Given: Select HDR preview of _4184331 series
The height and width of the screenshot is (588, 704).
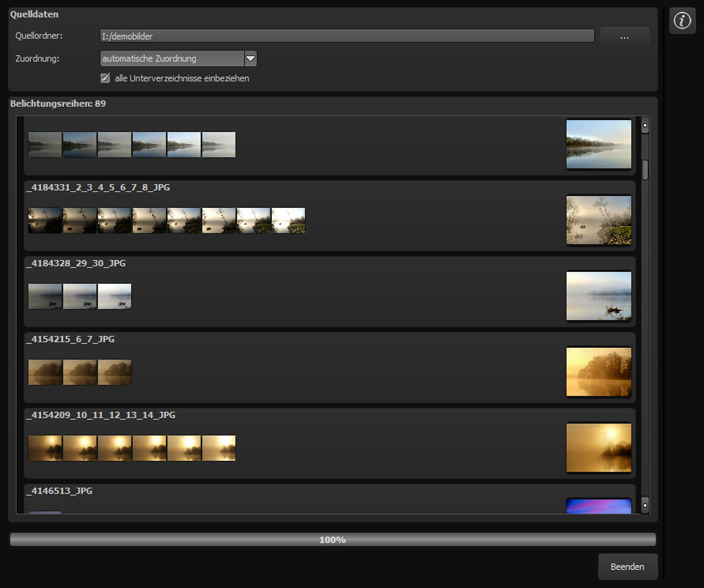Looking at the screenshot, I should click(x=598, y=220).
